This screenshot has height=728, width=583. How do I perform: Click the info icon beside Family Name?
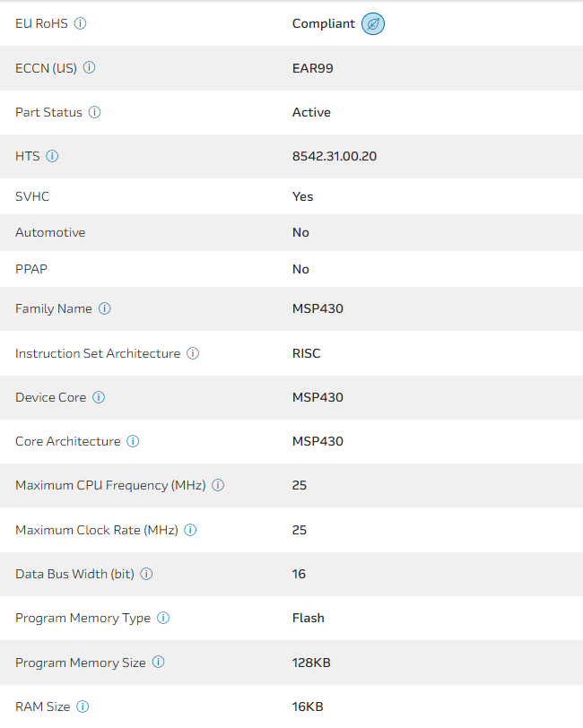(x=104, y=308)
